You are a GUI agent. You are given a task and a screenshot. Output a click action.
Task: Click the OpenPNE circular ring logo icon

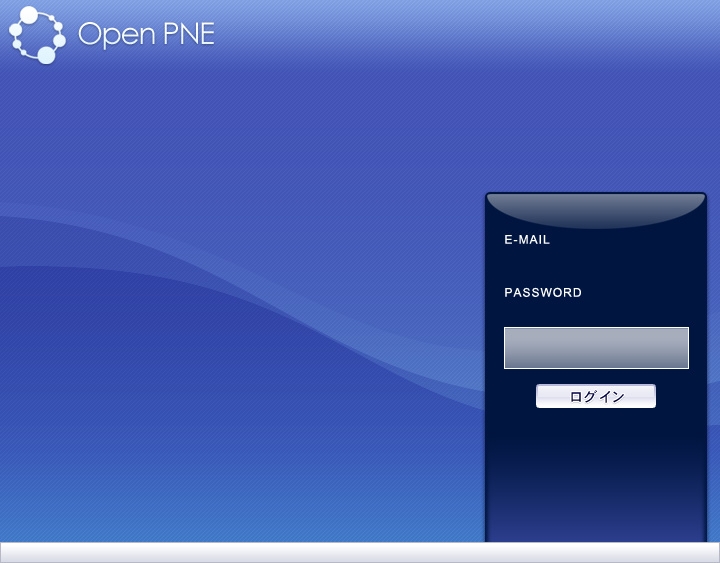click(36, 34)
